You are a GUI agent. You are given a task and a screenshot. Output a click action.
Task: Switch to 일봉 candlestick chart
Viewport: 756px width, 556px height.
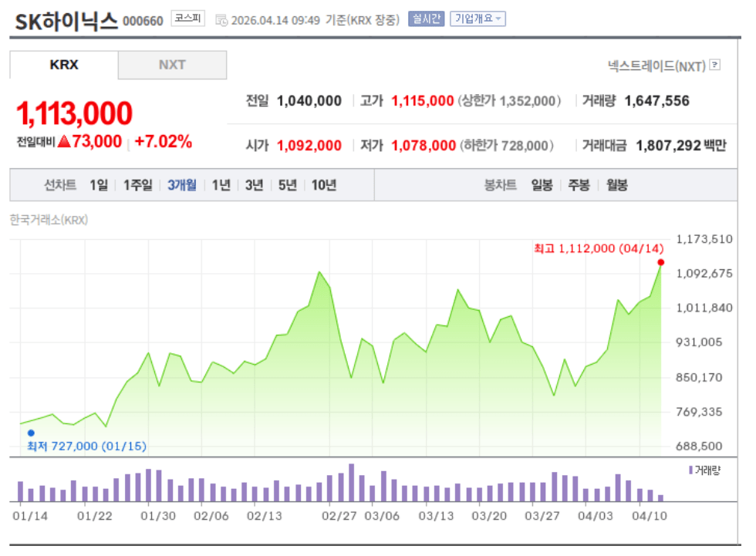542,185
